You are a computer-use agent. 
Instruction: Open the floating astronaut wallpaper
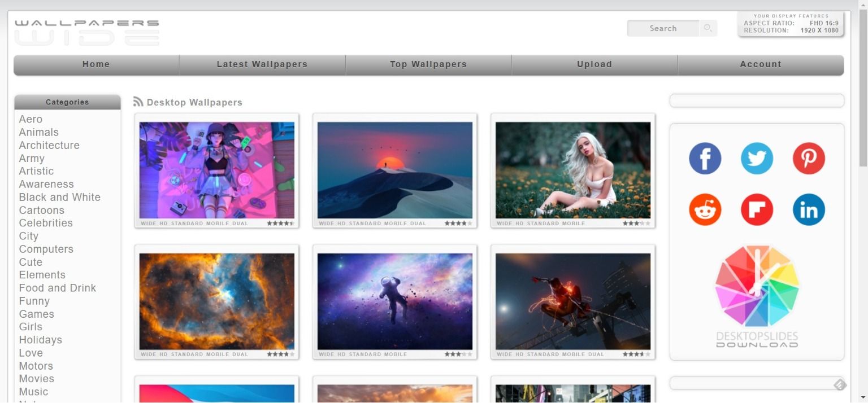click(395, 301)
